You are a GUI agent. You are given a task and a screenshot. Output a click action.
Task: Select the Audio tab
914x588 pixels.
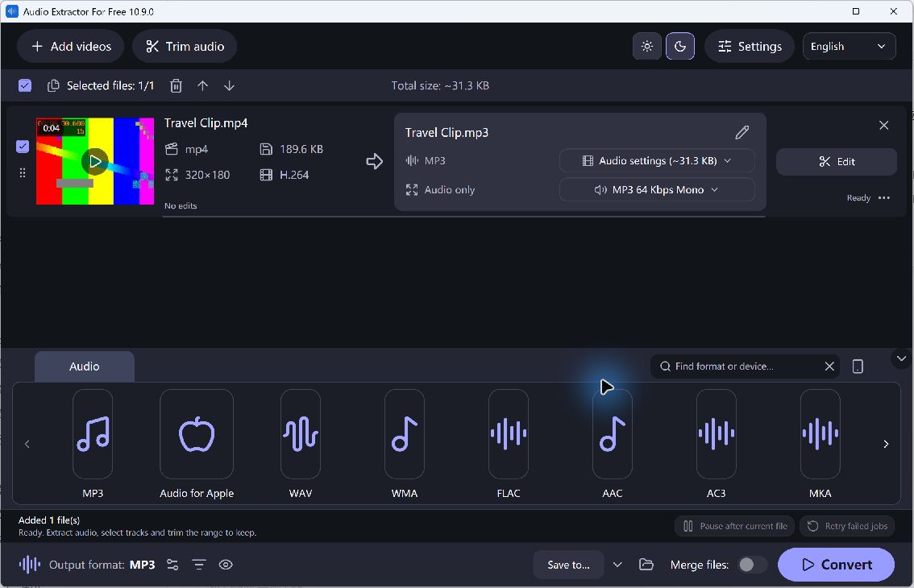(85, 366)
